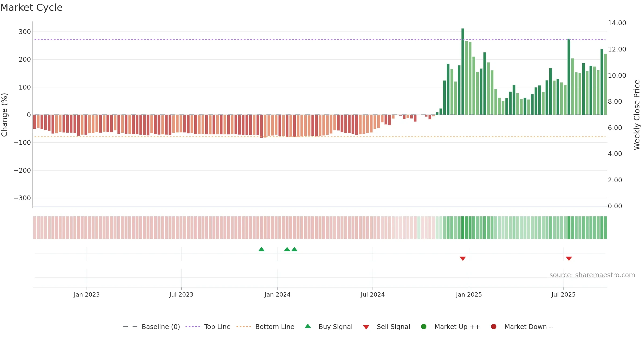Click the Market Down -- red dot
This screenshot has width=644, height=362.
pyautogui.click(x=493, y=327)
